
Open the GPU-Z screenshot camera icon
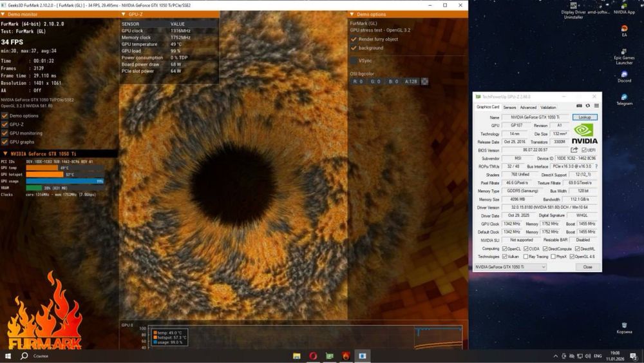(x=579, y=106)
